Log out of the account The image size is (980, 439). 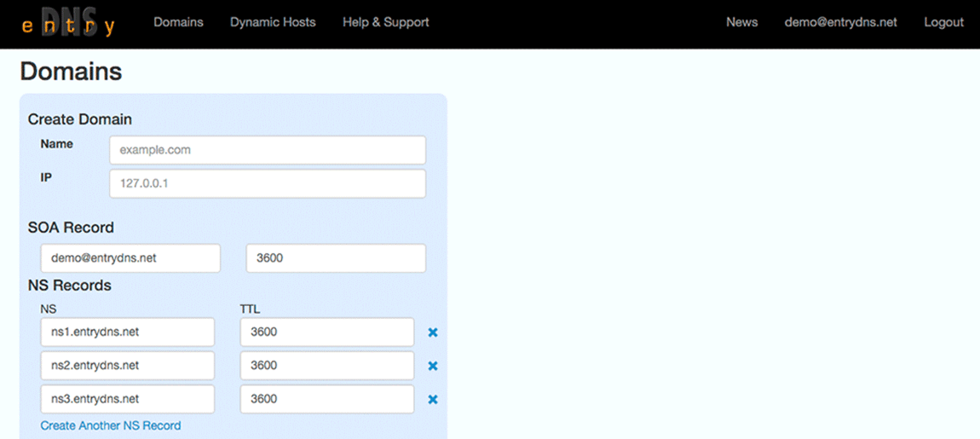point(943,22)
